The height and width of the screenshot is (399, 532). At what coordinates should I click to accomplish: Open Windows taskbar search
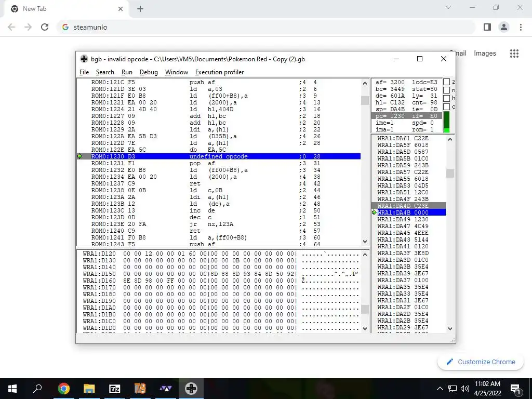(37, 389)
